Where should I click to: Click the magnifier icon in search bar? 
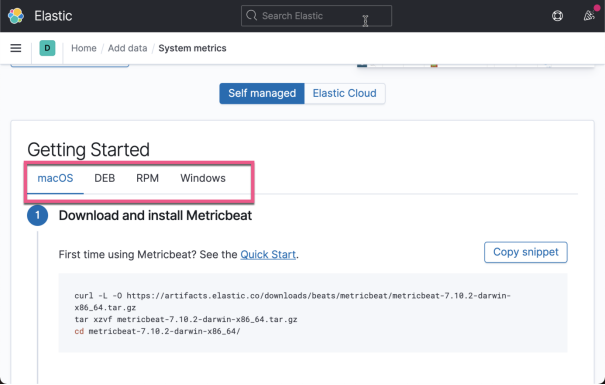(252, 15)
